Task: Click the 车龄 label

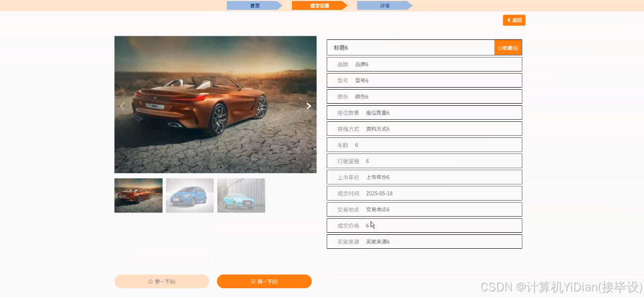Action: [x=343, y=145]
